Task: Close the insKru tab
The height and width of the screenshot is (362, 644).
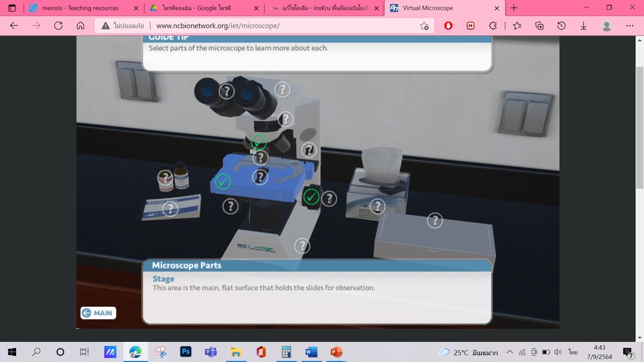Action: tap(376, 8)
